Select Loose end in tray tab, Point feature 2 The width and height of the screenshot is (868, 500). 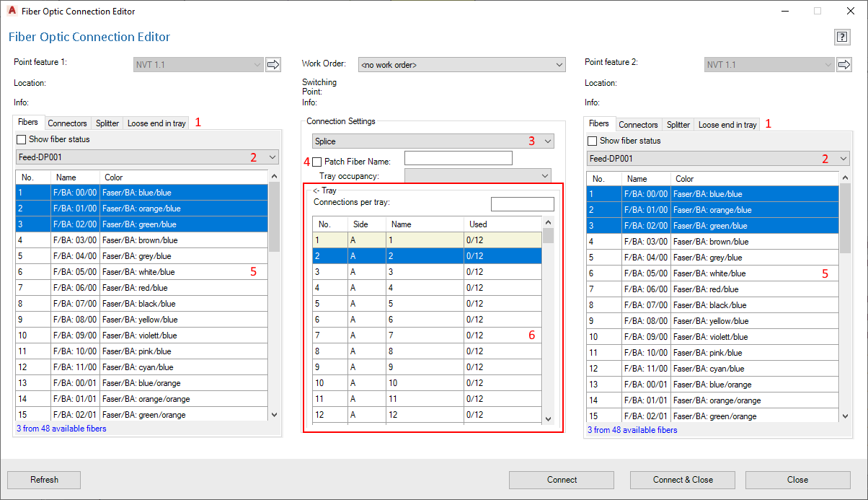click(727, 125)
